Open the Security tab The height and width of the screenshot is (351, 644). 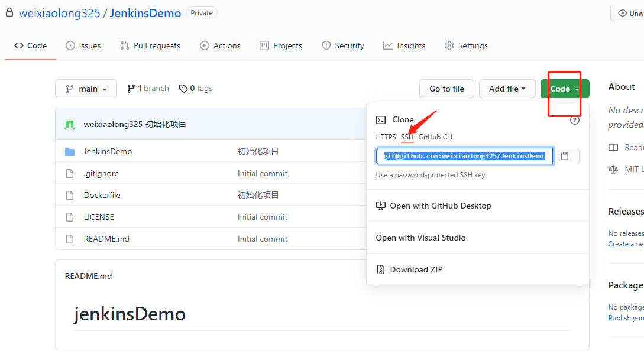(x=343, y=45)
